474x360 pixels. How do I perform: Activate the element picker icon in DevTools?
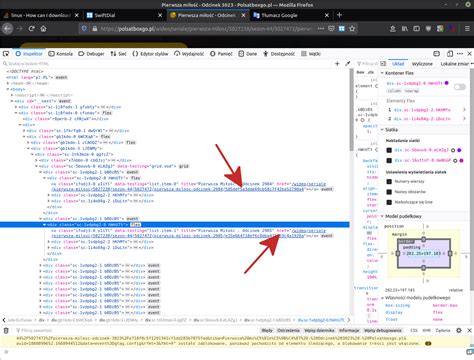tap(6, 54)
